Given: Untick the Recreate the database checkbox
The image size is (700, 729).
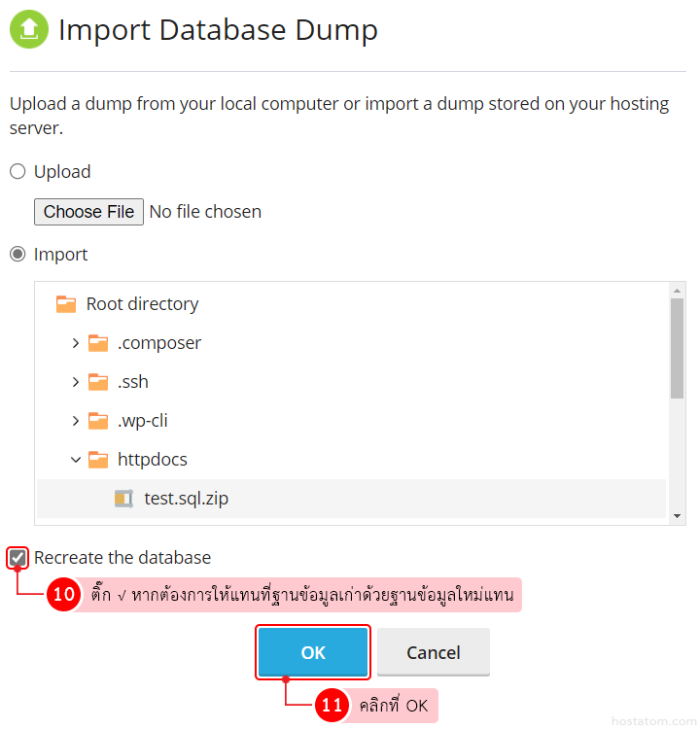Looking at the screenshot, I should (17, 558).
